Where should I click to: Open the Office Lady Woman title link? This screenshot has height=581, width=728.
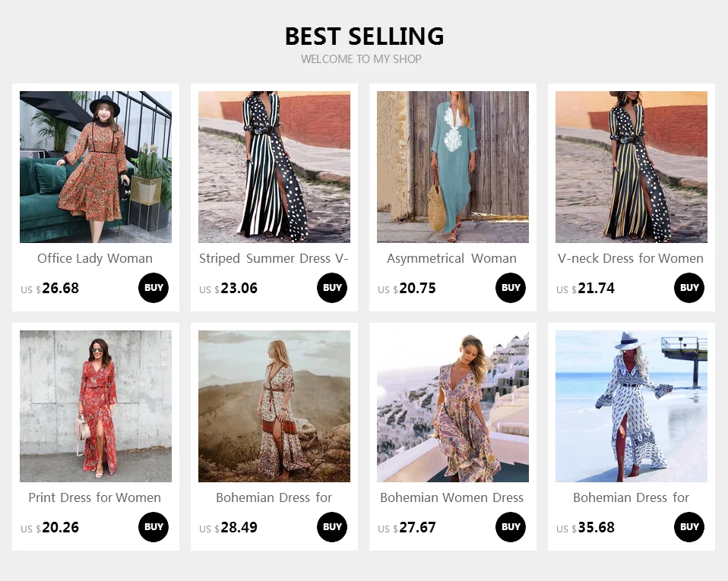coord(95,258)
